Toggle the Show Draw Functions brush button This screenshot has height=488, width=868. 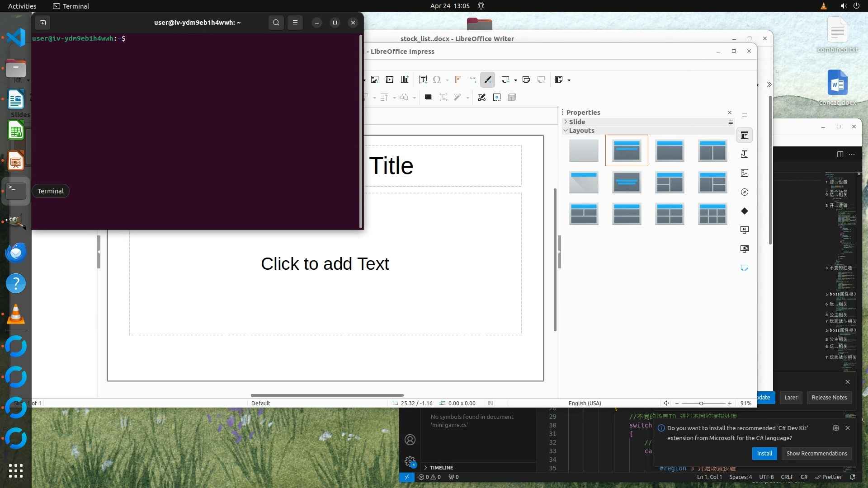[x=487, y=80]
